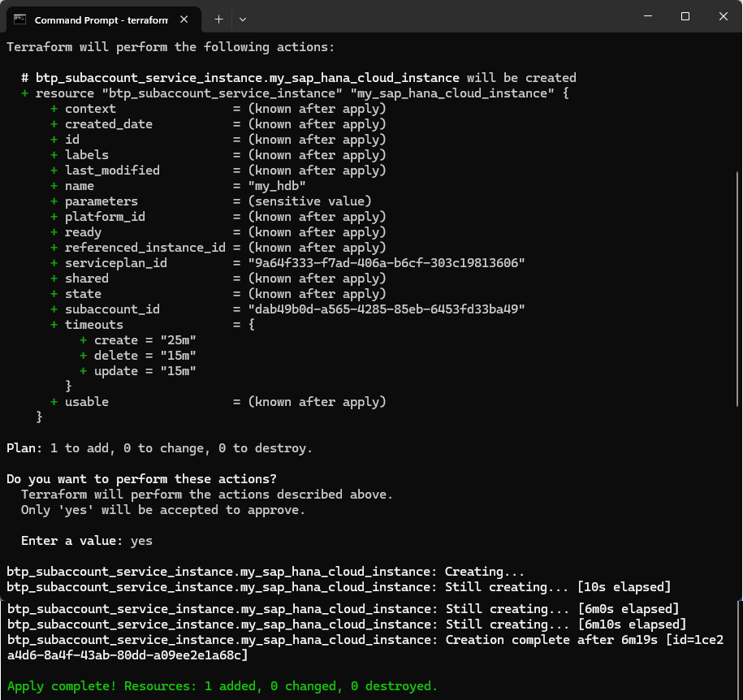Minimize the terminal window

(648, 16)
